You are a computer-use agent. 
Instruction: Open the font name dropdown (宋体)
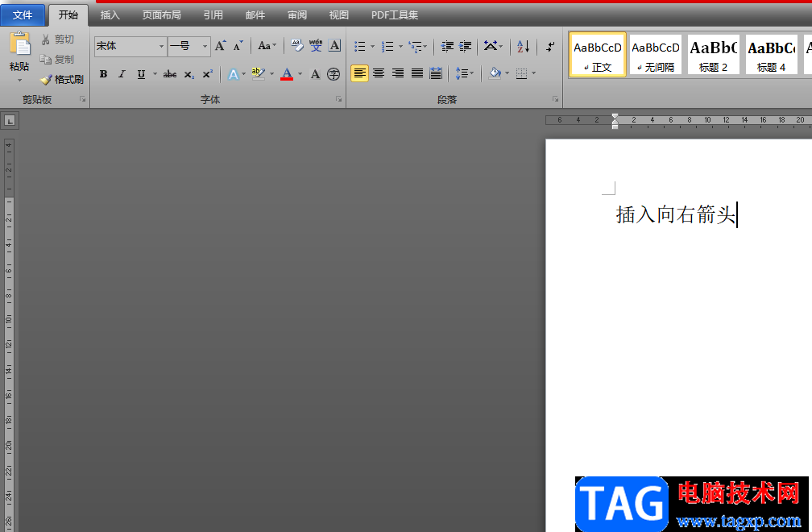click(162, 46)
